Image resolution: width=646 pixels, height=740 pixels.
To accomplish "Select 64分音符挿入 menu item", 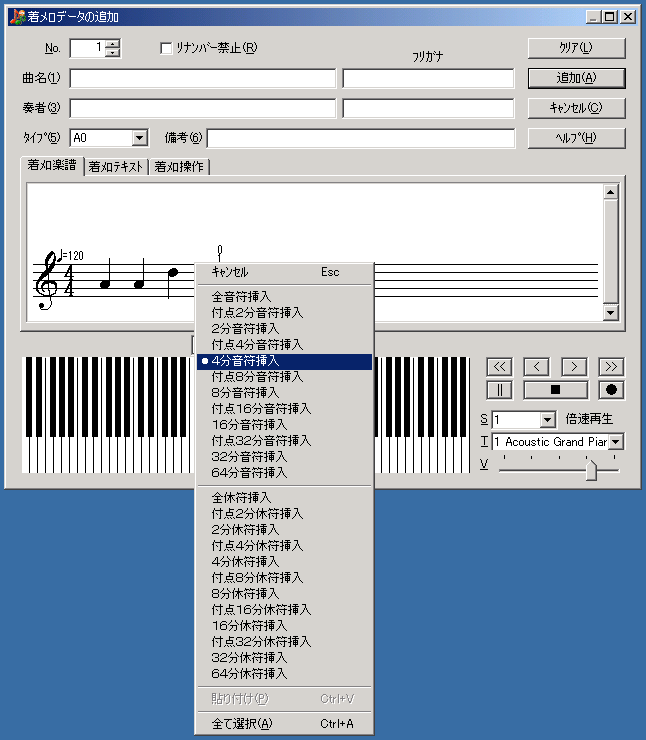I will click(284, 473).
